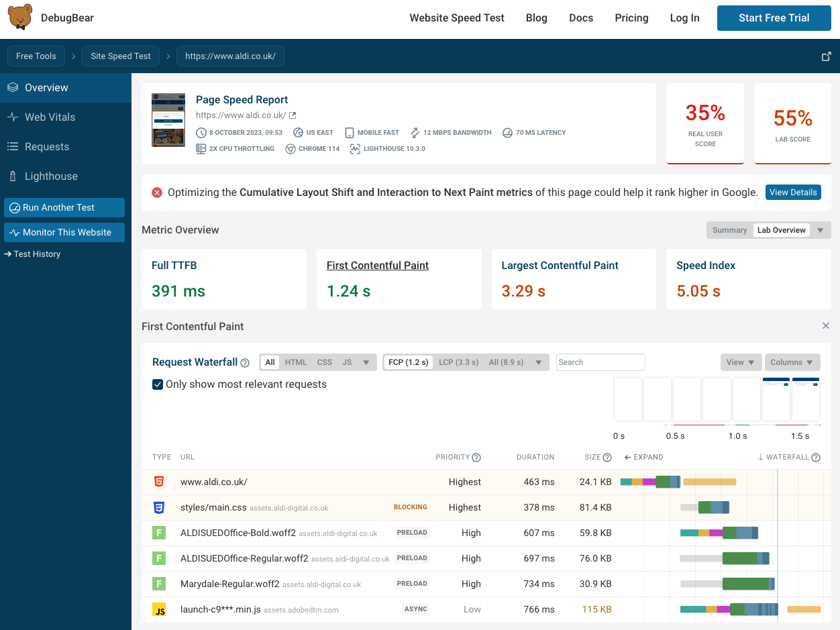
Task: Click the Lighthouse version icon
Action: [x=356, y=149]
